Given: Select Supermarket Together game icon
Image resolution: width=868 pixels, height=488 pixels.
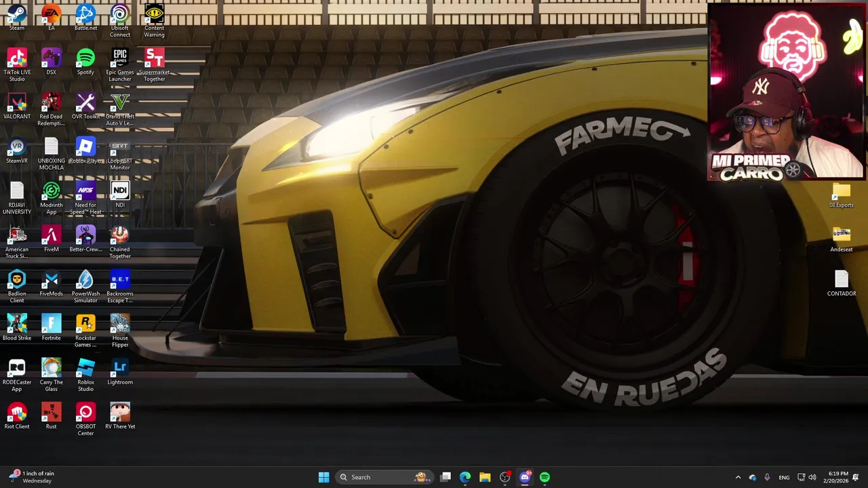Looking at the screenshot, I should [x=154, y=65].
